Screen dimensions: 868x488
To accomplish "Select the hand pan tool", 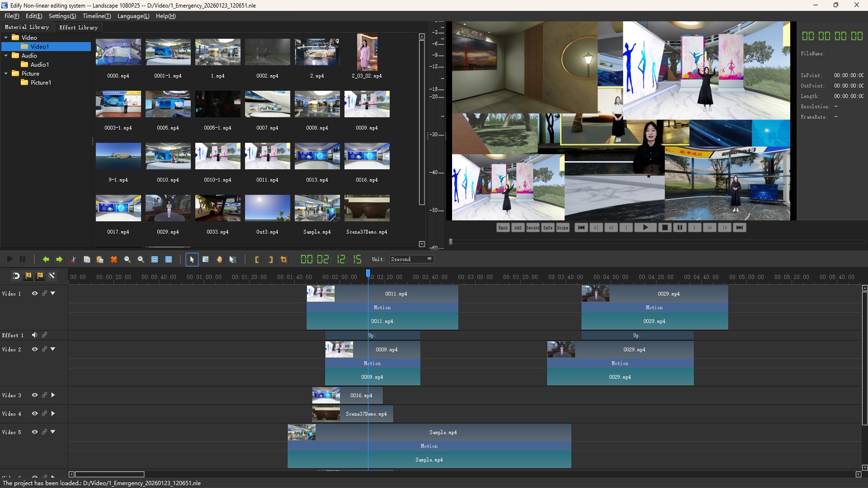I will pos(219,259).
